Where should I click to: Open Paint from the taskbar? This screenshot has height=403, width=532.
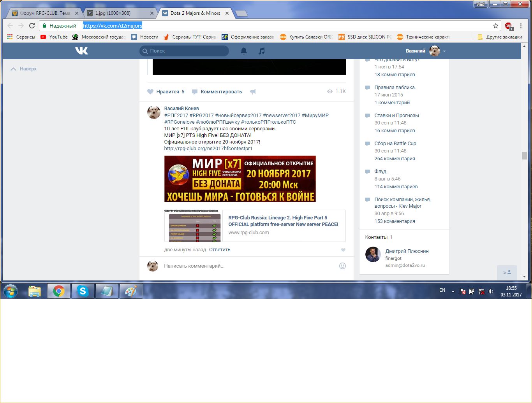click(131, 291)
